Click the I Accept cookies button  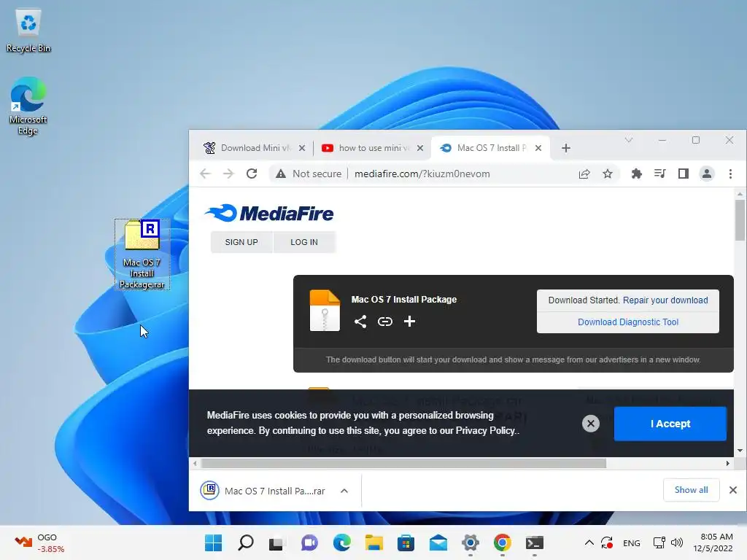pyautogui.click(x=670, y=424)
